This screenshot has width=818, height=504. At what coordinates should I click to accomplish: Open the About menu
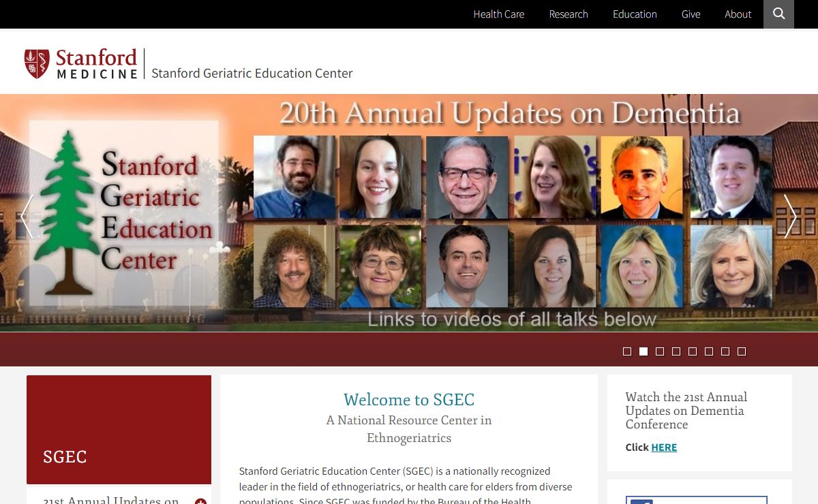pyautogui.click(x=738, y=14)
